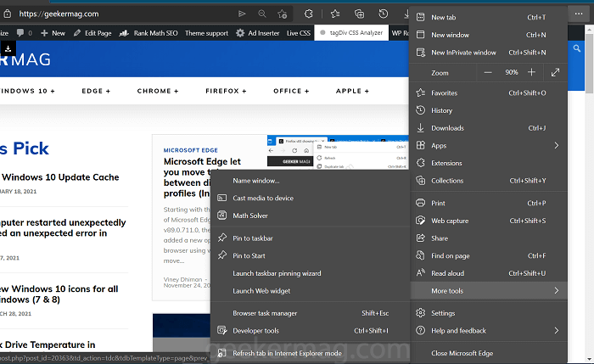This screenshot has height=364, width=594.
Task: Click the Internet Explorer mode icon
Action: click(222, 353)
